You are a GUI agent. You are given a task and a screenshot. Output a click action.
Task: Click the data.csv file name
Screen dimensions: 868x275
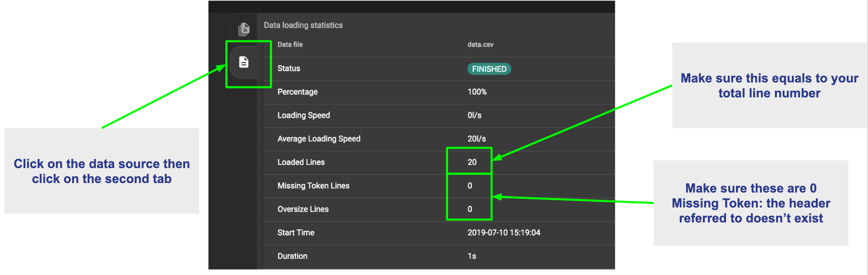tap(480, 44)
